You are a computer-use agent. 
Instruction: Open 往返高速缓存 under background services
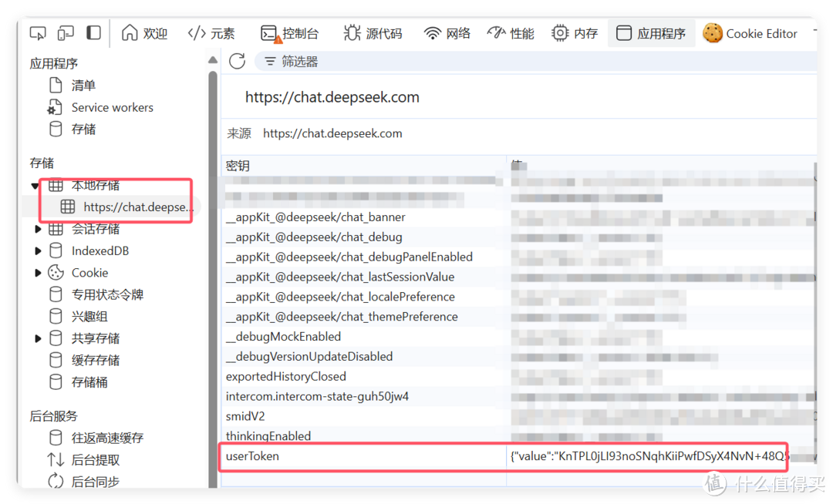pos(107,438)
